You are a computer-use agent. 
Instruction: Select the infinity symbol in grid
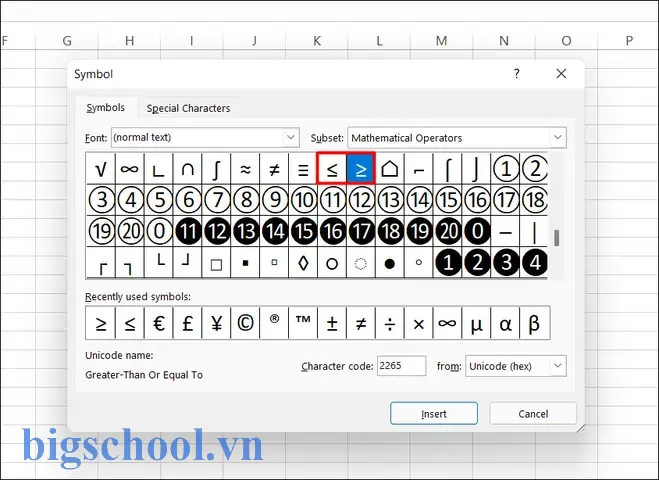pyautogui.click(x=129, y=169)
